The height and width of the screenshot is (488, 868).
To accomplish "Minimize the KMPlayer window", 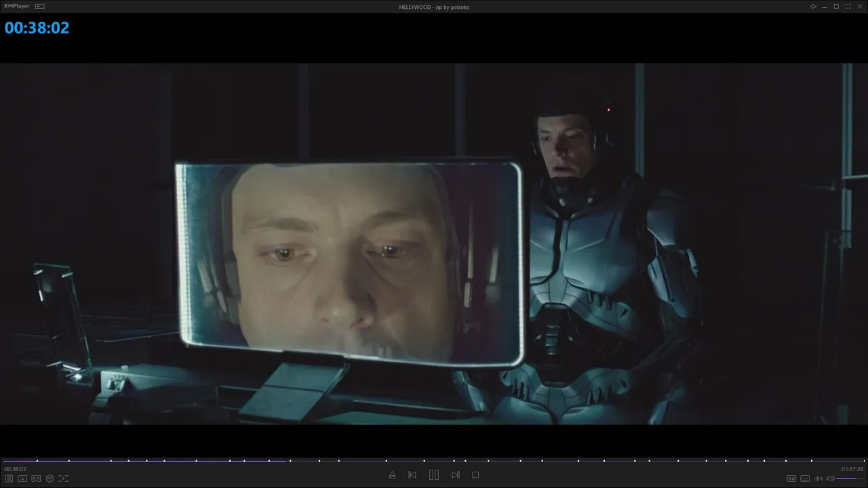I will coord(825,7).
